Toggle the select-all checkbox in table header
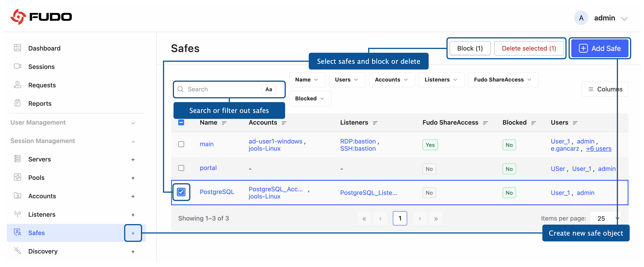The height and width of the screenshot is (267, 644). tap(181, 123)
